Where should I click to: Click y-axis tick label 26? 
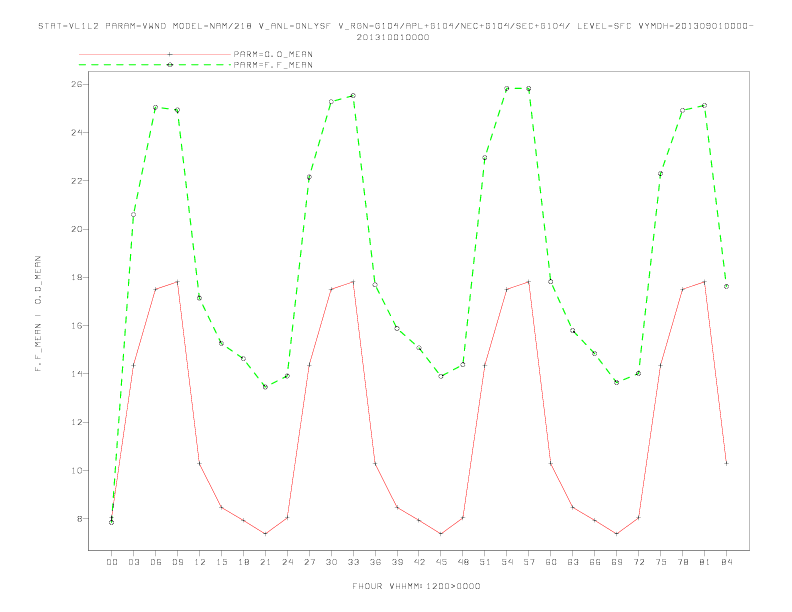click(77, 84)
